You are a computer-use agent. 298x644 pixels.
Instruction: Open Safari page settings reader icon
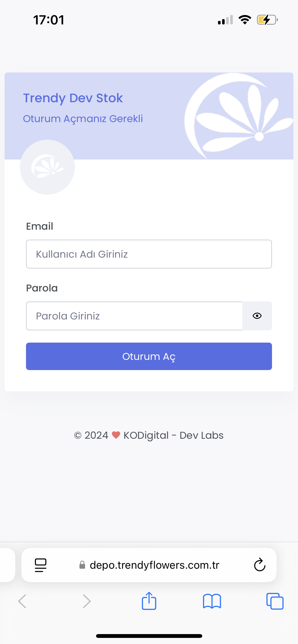[x=40, y=565]
